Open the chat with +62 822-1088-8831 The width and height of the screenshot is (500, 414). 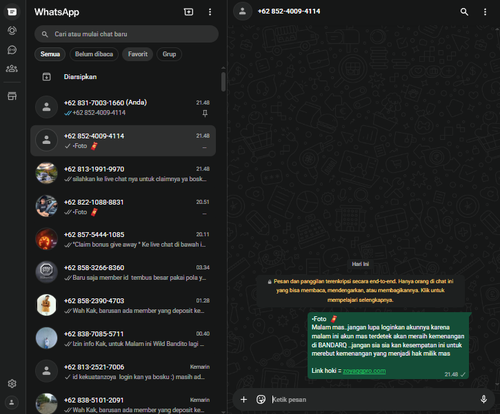123,207
